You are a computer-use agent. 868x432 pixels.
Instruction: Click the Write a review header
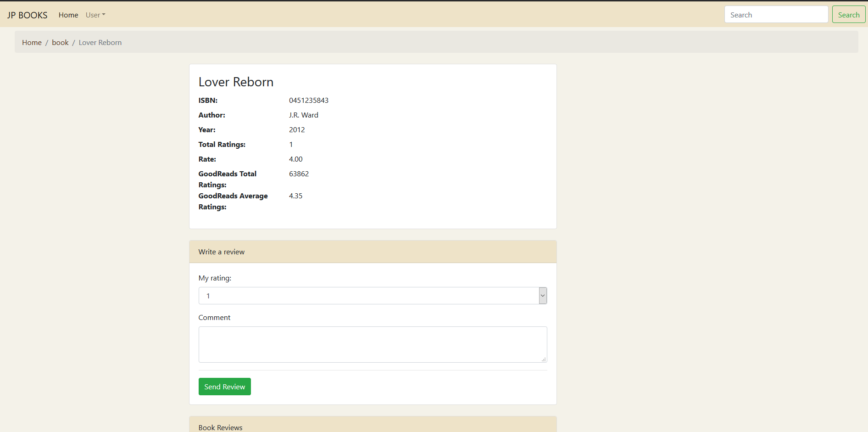pos(373,252)
